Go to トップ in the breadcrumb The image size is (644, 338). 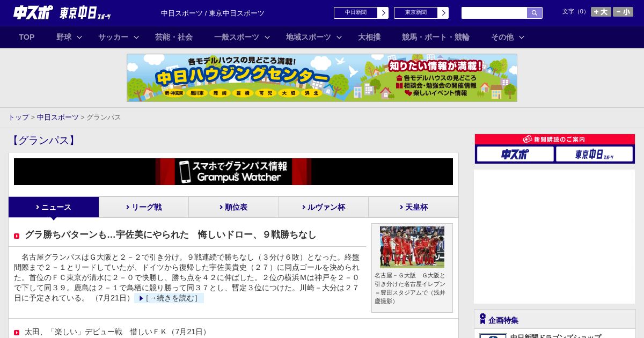(18, 117)
